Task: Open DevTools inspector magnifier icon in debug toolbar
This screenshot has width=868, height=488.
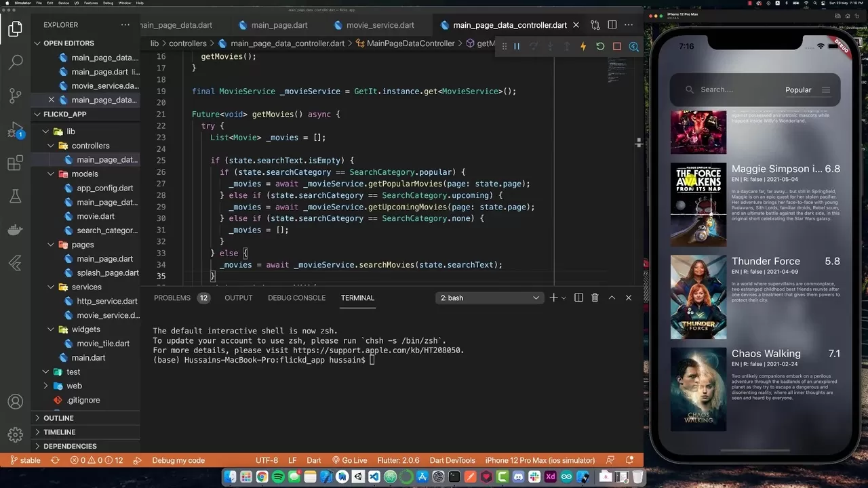Action: [x=634, y=45]
